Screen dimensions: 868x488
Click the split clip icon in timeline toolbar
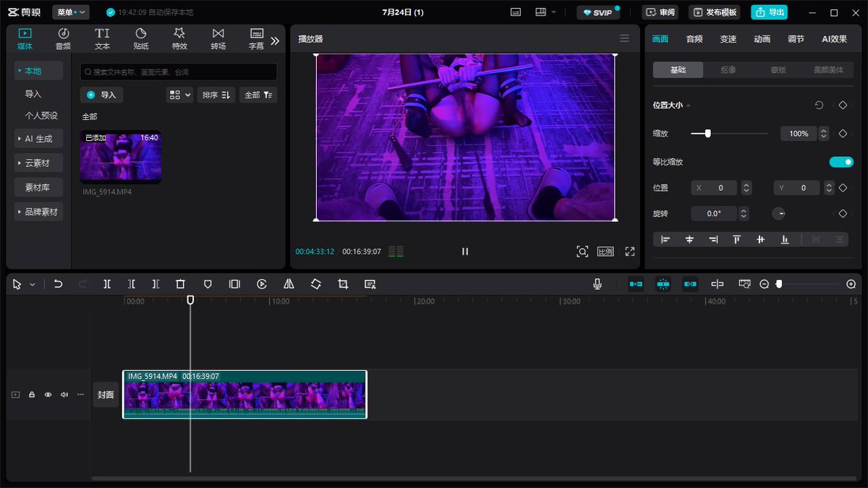point(107,284)
